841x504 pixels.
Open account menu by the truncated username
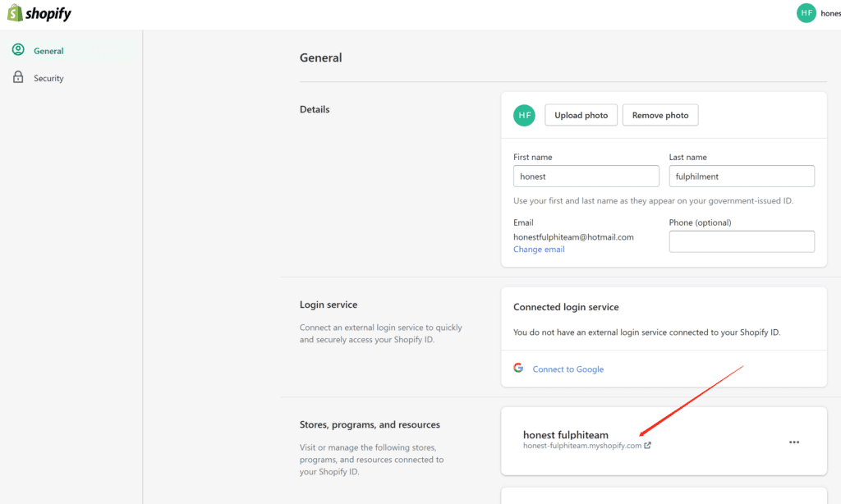tap(830, 14)
